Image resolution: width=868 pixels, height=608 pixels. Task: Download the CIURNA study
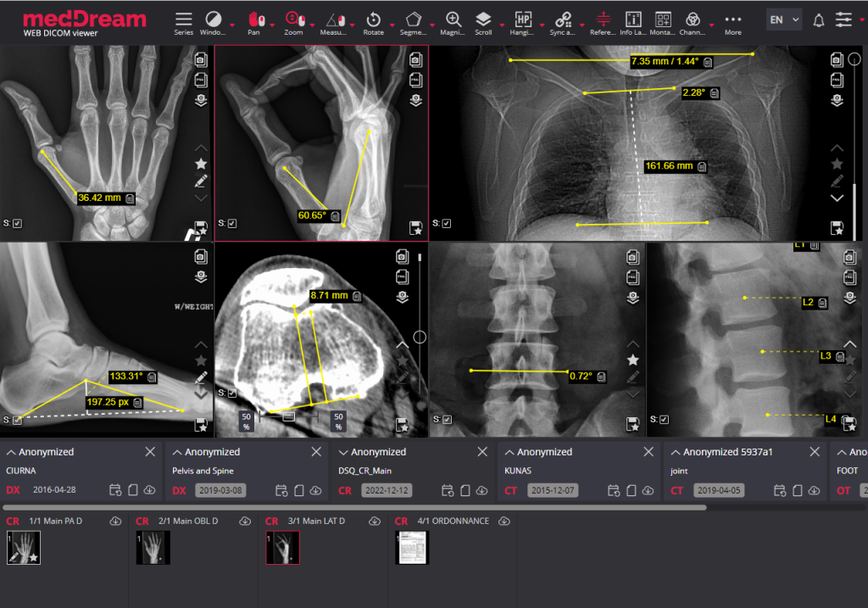tap(149, 490)
